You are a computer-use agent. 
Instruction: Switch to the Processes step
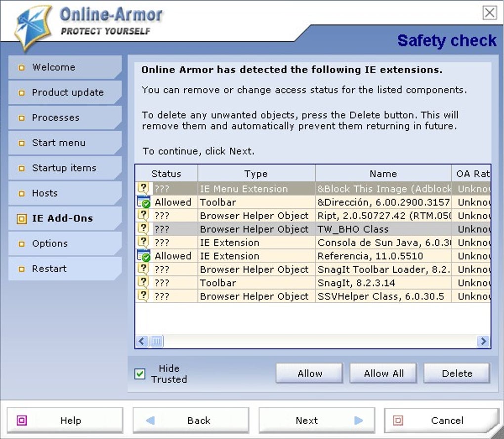65,118
